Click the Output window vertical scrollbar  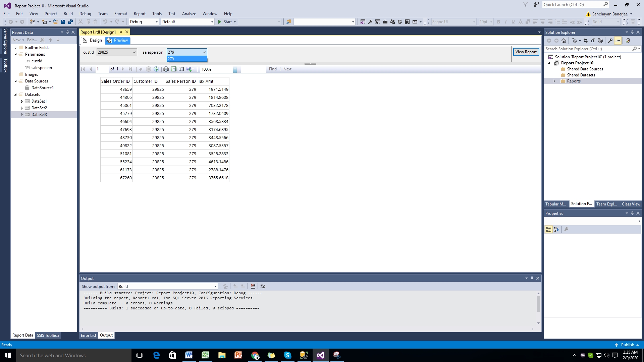(538, 304)
